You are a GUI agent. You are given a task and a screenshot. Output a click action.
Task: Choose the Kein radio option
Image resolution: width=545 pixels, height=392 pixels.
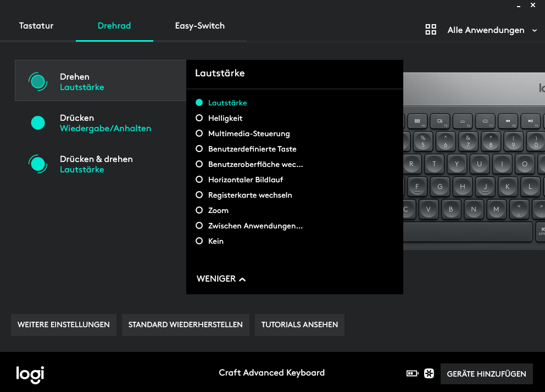[x=199, y=241]
